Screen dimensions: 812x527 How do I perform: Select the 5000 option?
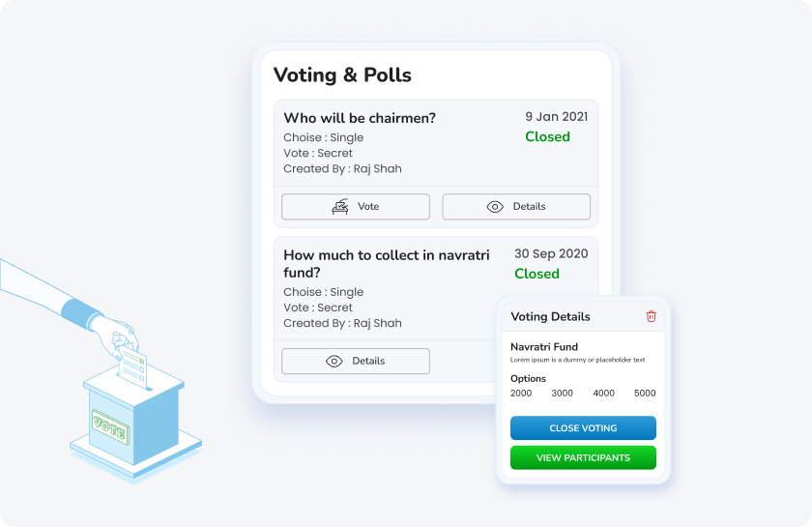(645, 394)
